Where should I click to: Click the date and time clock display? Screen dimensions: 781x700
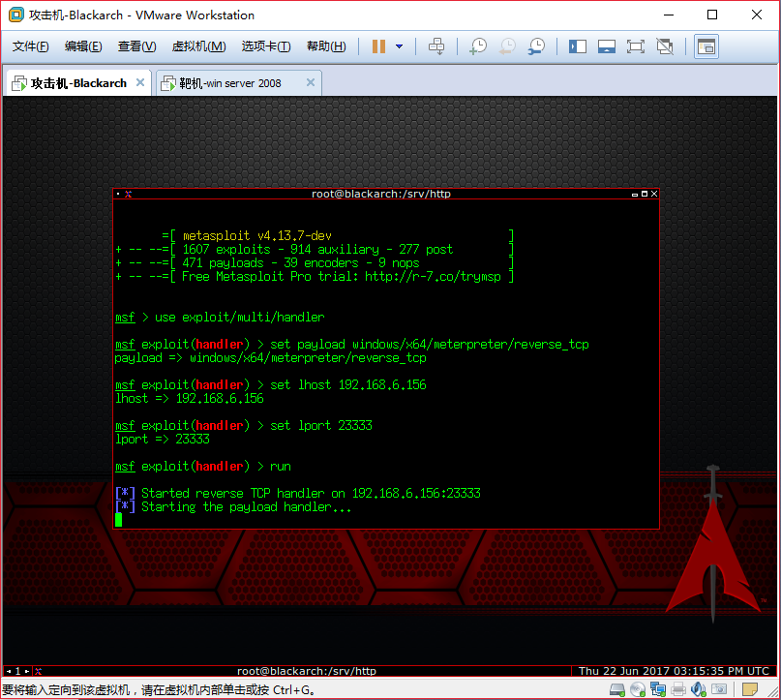click(674, 671)
